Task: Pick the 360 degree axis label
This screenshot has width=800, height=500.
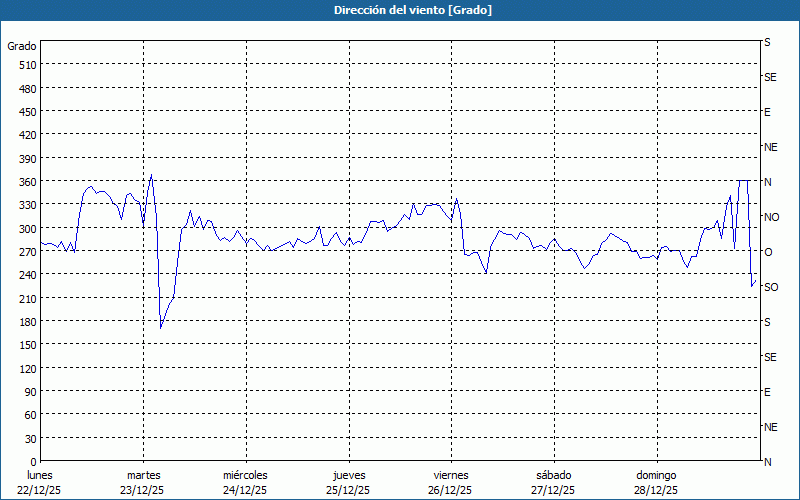Action: pyautogui.click(x=26, y=181)
